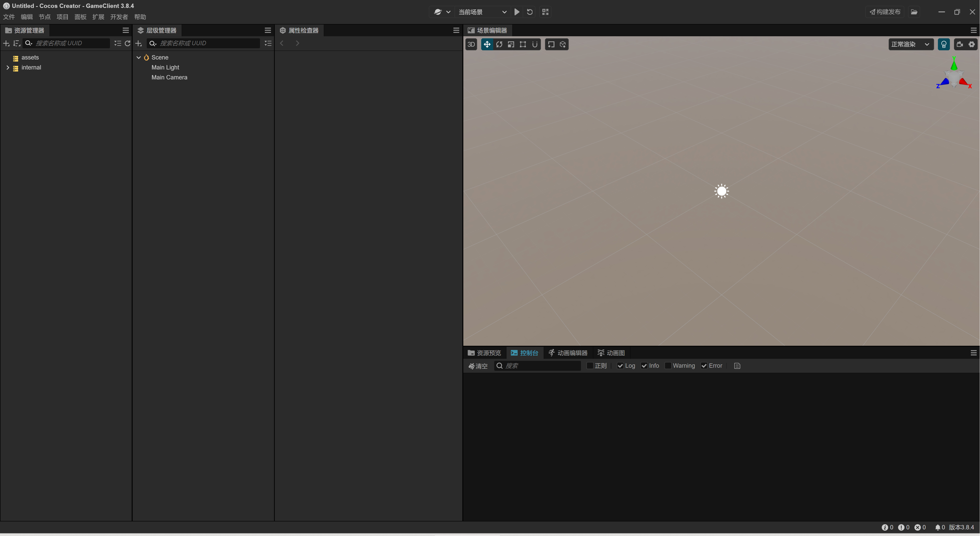The height and width of the screenshot is (536, 980).
Task: Expand the internal folder
Action: click(8, 67)
